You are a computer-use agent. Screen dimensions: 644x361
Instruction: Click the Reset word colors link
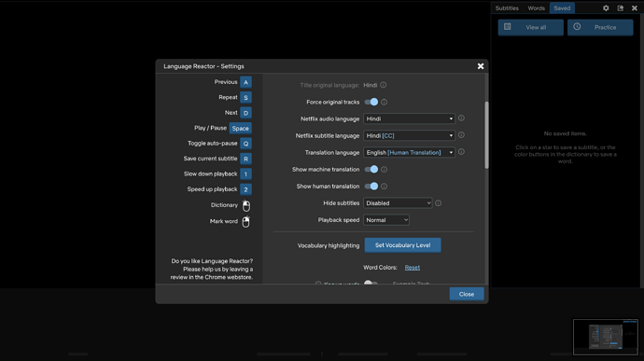pyautogui.click(x=412, y=268)
